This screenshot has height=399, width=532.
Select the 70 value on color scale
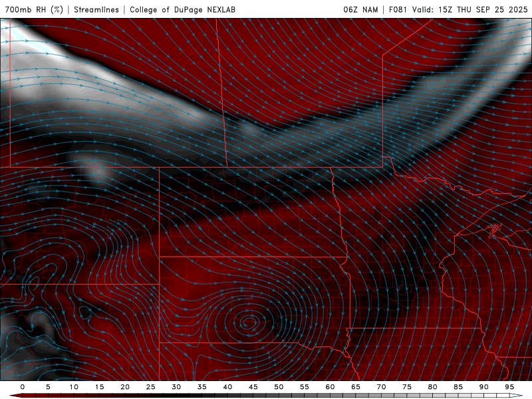tap(381, 387)
